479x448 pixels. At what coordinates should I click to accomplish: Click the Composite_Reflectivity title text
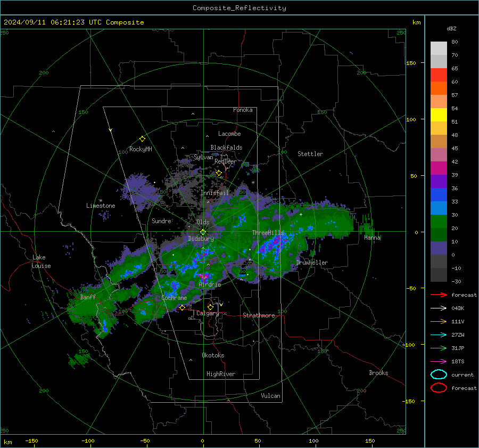click(239, 8)
